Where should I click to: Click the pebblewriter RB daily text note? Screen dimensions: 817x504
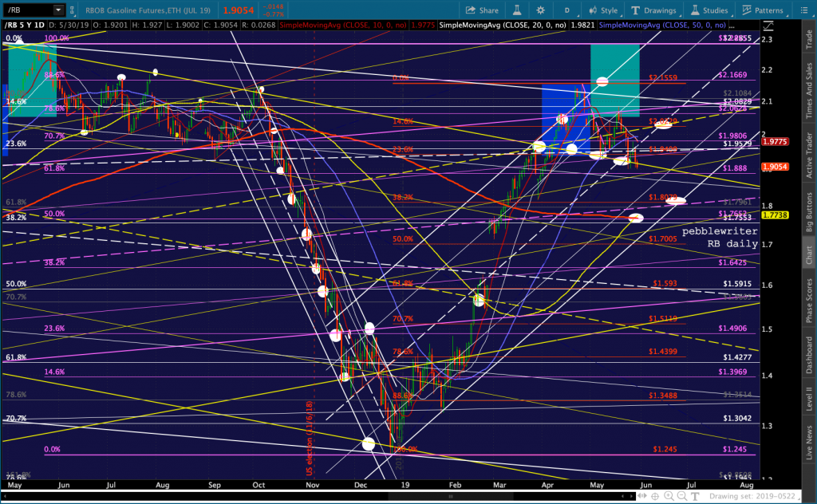pyautogui.click(x=720, y=237)
